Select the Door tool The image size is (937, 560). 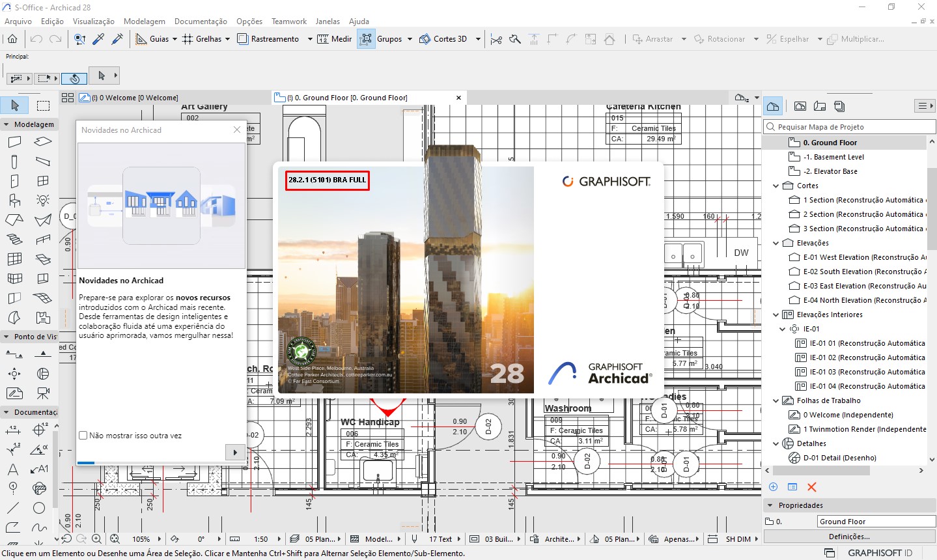point(14,181)
